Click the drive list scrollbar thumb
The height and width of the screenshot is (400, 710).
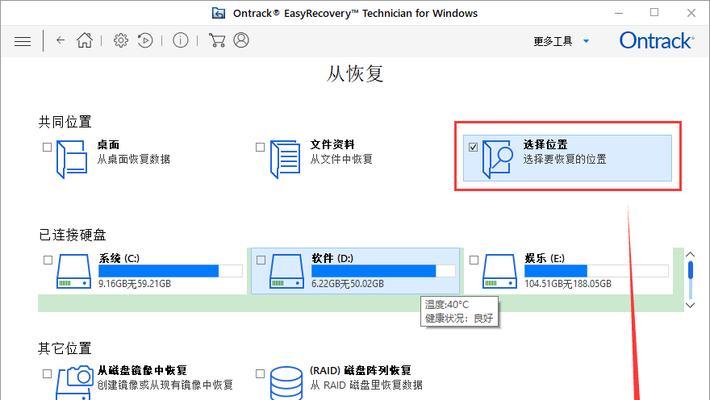690,270
